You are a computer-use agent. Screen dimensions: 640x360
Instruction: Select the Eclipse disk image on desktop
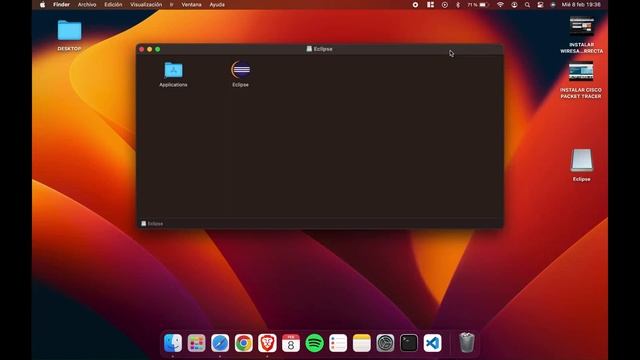point(581,160)
